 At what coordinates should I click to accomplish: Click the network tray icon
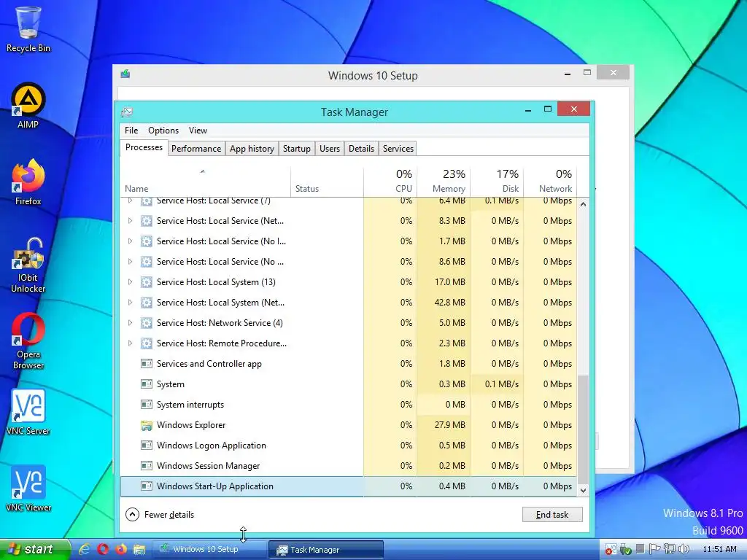click(x=670, y=549)
